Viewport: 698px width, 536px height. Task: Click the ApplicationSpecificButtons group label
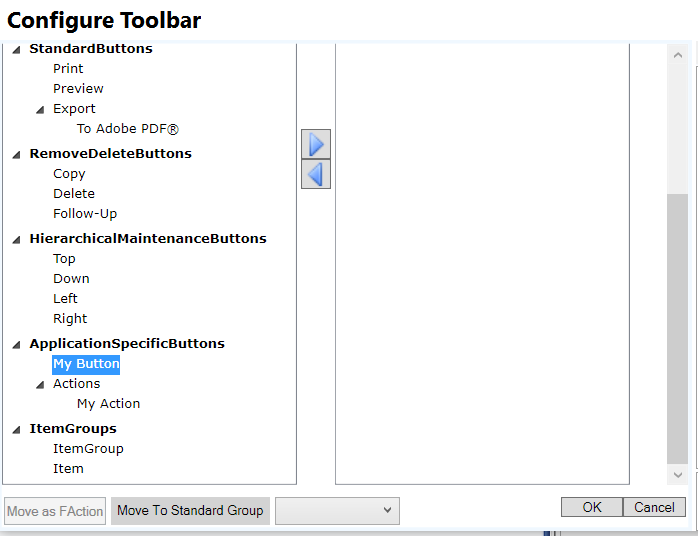[x=127, y=344]
